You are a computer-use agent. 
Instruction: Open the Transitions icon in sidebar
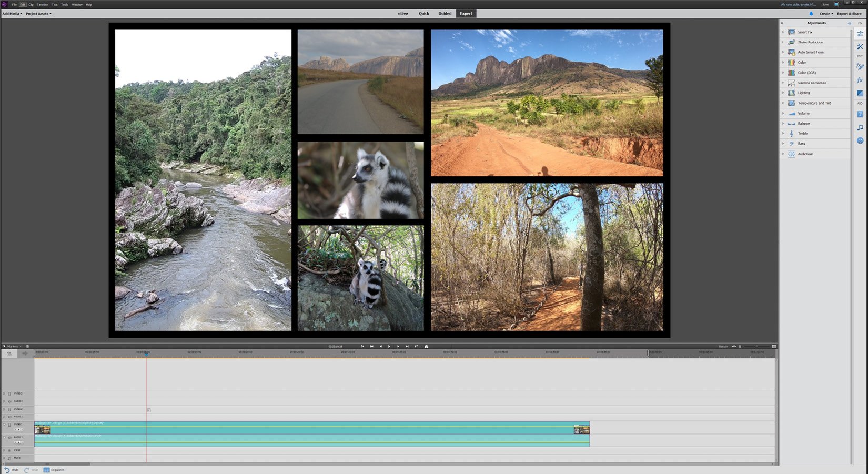[x=860, y=93]
